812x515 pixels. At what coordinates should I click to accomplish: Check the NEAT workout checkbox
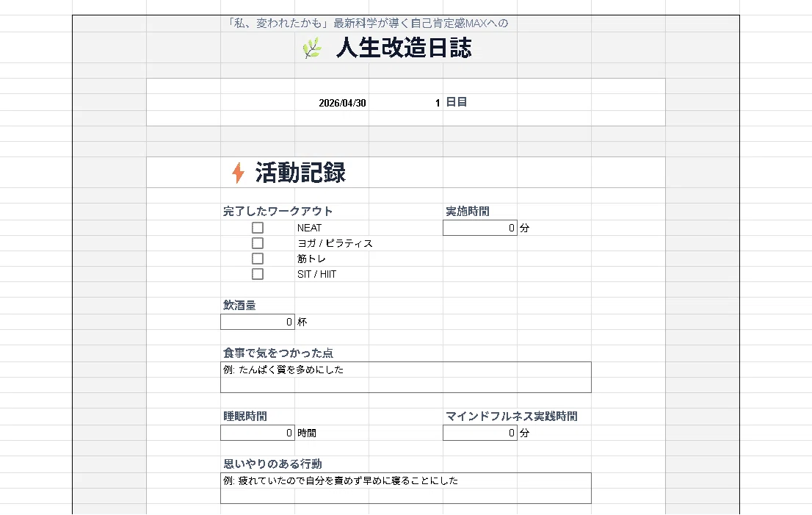pos(258,228)
